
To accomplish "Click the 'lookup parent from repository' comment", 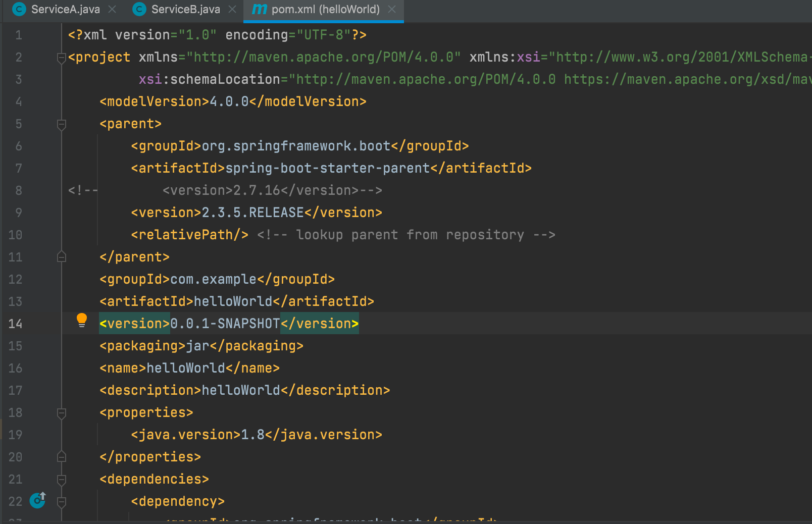I will pos(406,235).
